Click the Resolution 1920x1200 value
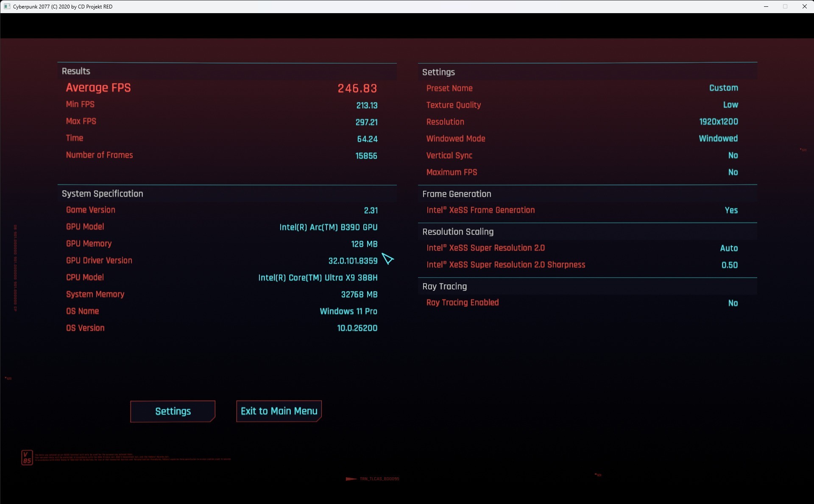814x504 pixels. click(x=718, y=122)
